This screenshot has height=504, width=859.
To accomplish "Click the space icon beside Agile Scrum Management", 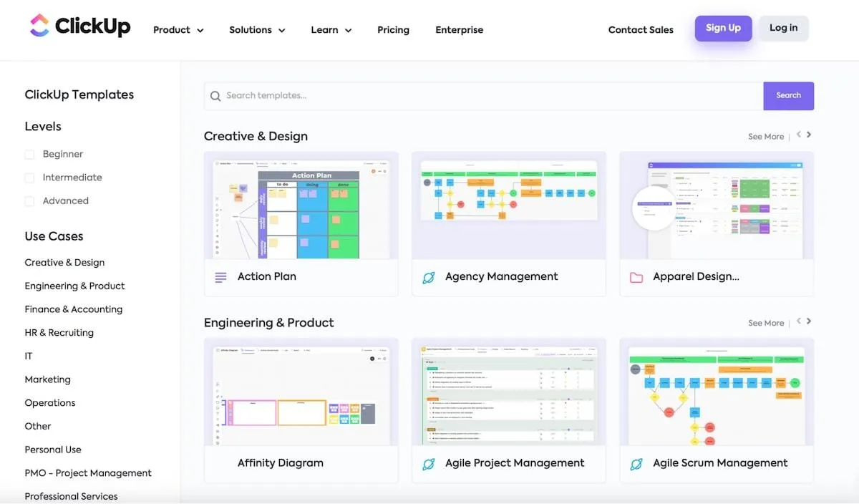I will point(636,464).
